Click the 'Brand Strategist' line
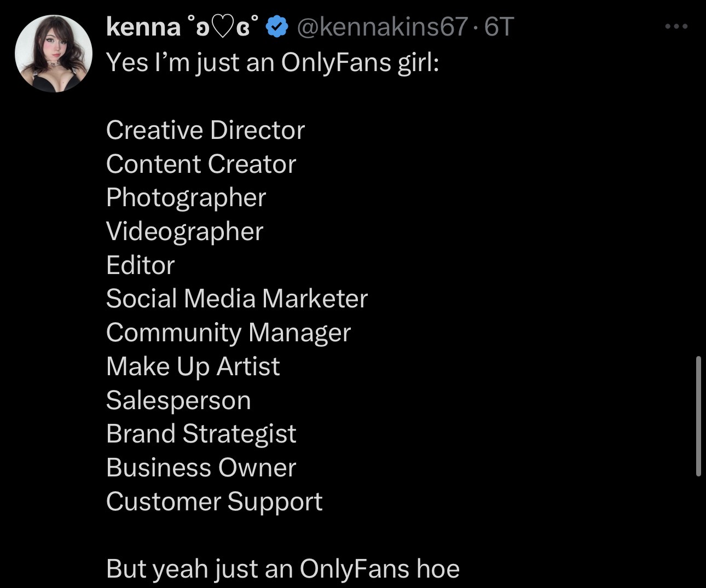 coord(201,434)
